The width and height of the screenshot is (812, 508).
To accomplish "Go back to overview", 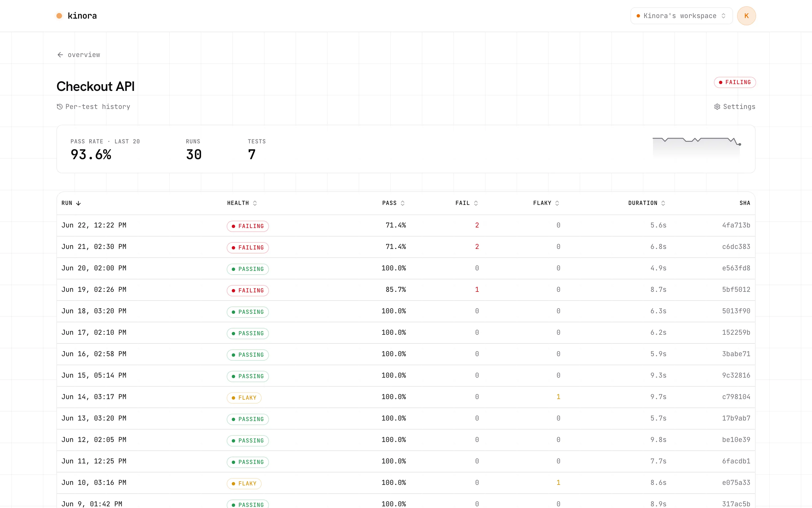I will pyautogui.click(x=78, y=55).
